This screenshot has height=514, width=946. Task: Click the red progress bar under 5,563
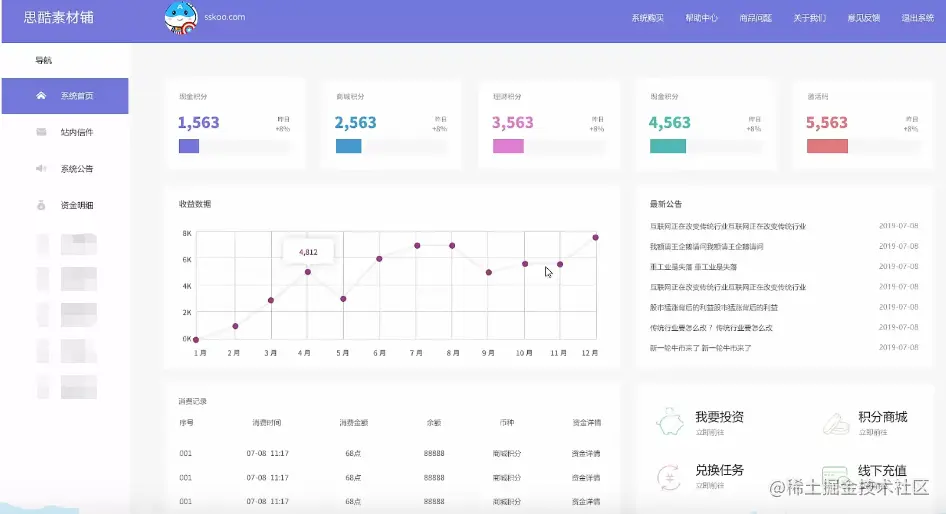[x=827, y=146]
